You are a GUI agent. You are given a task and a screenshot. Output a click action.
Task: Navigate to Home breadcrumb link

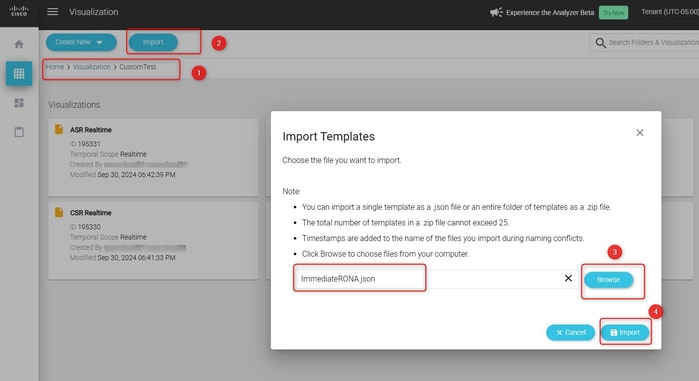(55, 67)
